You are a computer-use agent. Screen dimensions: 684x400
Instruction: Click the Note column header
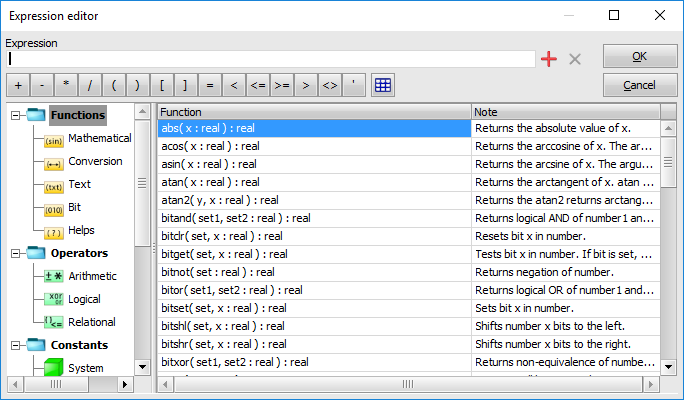click(x=565, y=112)
